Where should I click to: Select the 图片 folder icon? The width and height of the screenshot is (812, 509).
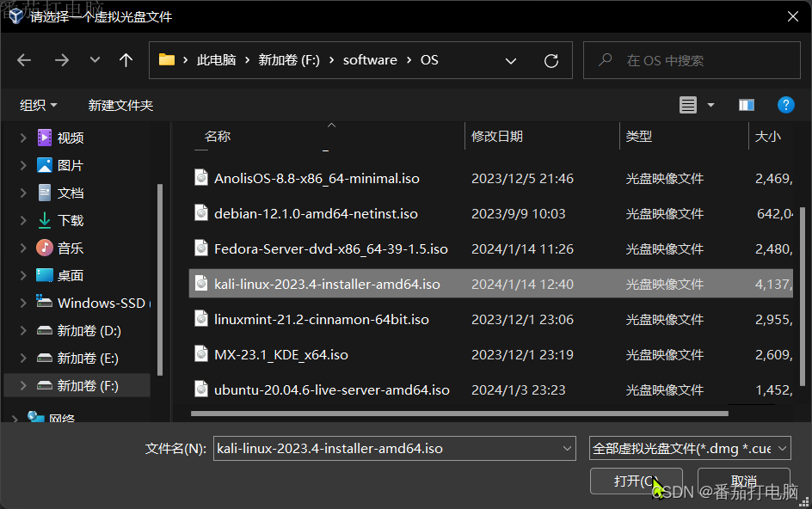[45, 165]
